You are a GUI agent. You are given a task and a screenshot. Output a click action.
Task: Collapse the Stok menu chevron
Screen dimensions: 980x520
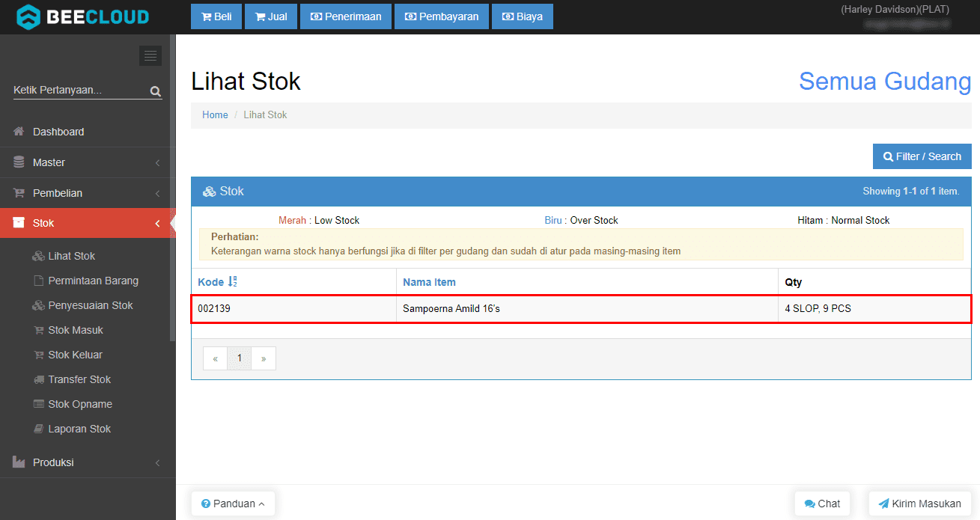(x=157, y=223)
